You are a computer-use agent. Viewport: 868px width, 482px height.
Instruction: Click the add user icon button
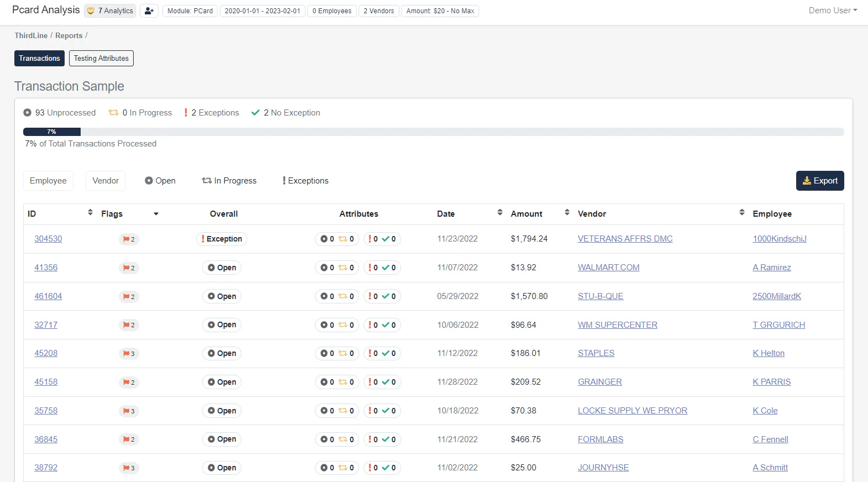149,11
